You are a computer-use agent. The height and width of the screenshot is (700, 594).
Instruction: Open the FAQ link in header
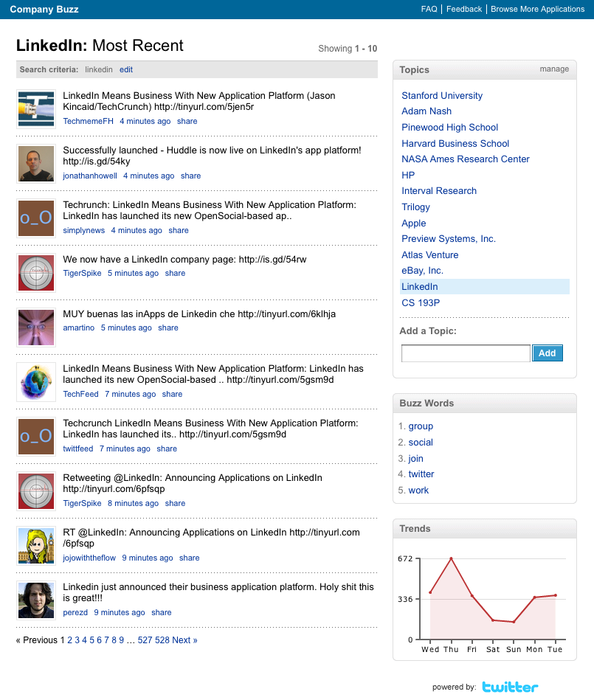click(429, 10)
